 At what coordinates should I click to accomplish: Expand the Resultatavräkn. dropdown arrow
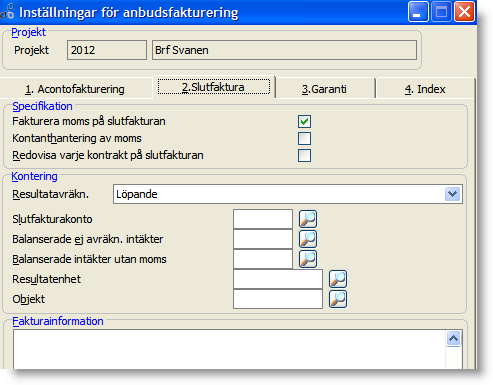(452, 194)
